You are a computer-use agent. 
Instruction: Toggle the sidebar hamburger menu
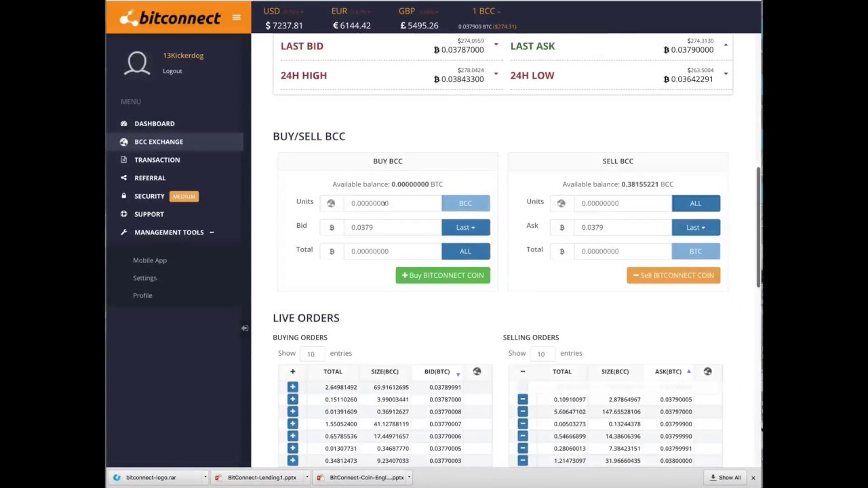236,18
